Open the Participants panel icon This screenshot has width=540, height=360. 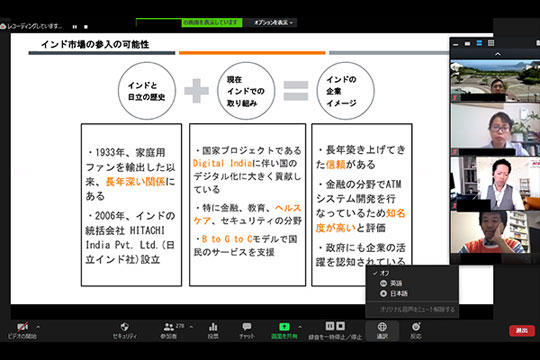[168, 327]
